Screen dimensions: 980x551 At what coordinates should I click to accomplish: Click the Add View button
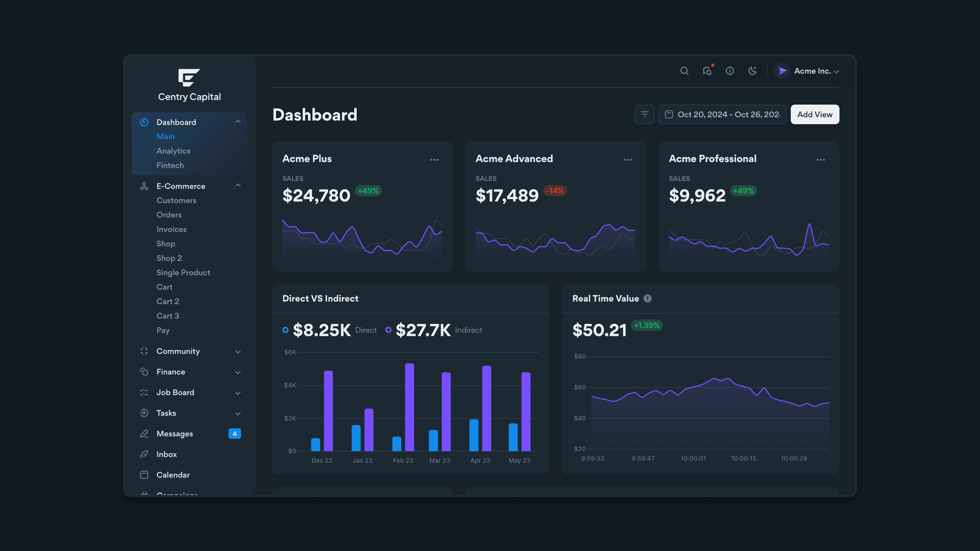(815, 115)
